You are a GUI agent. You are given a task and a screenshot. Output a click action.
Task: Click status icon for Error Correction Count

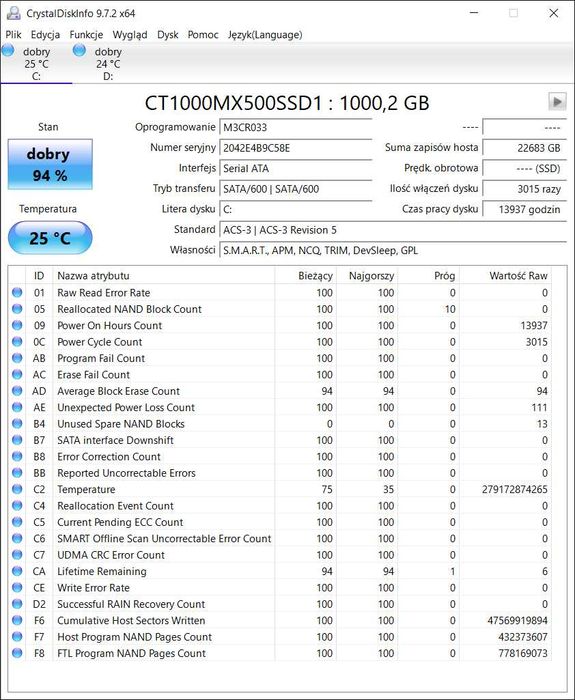click(x=17, y=456)
